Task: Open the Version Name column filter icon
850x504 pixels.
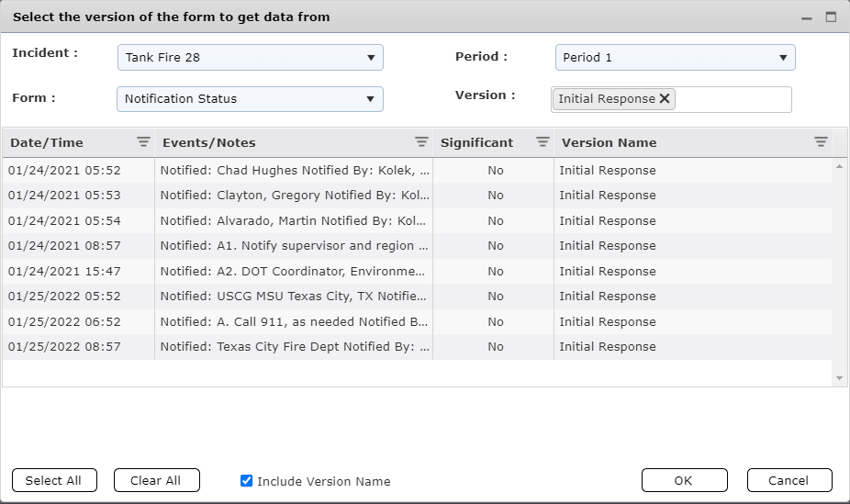Action: tap(821, 142)
